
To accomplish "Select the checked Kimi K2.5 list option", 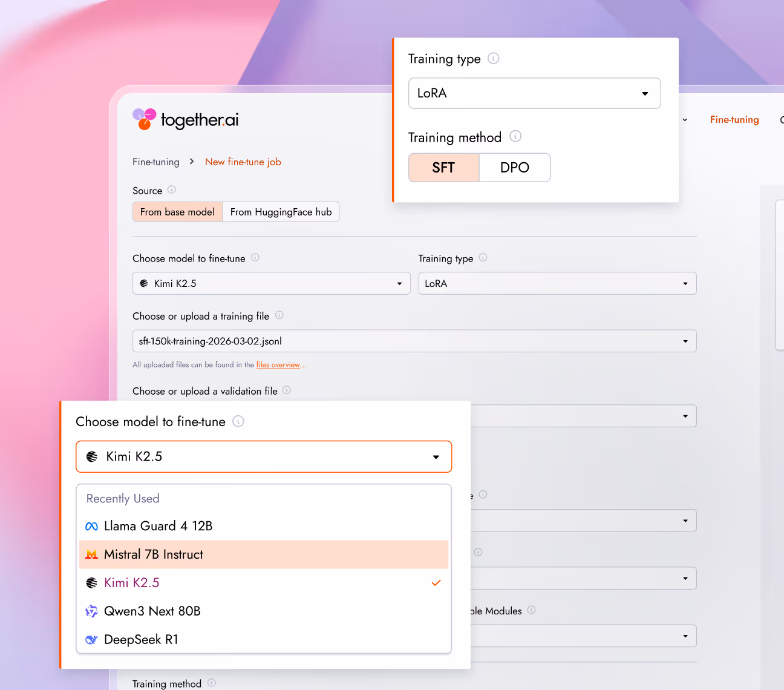I will tap(264, 583).
